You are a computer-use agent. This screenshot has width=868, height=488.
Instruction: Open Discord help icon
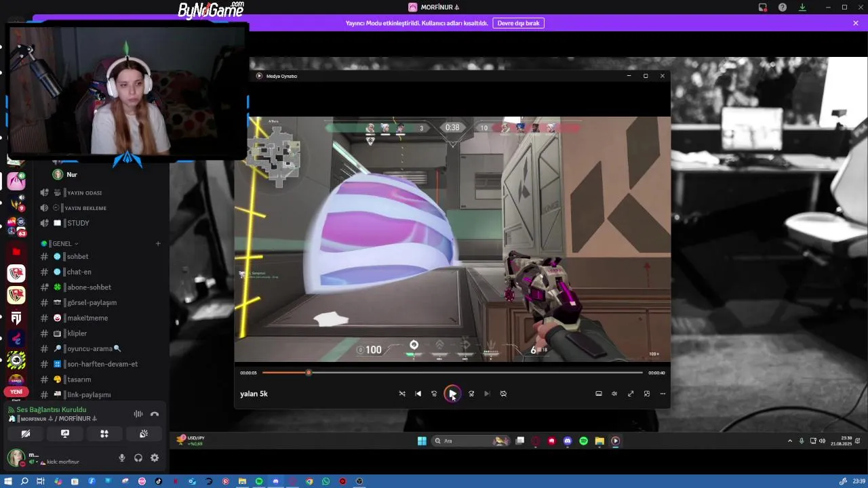click(783, 7)
